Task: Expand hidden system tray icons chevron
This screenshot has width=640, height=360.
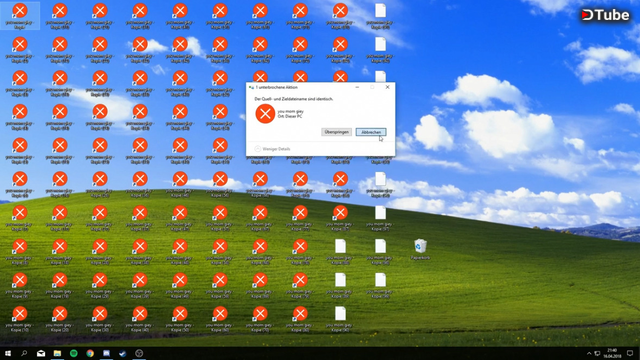Action: [x=589, y=353]
